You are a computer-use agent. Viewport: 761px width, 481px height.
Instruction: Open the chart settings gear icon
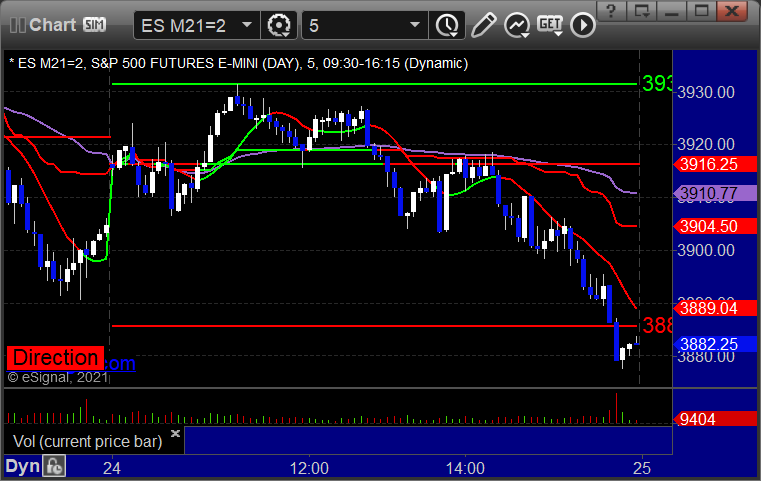click(279, 25)
